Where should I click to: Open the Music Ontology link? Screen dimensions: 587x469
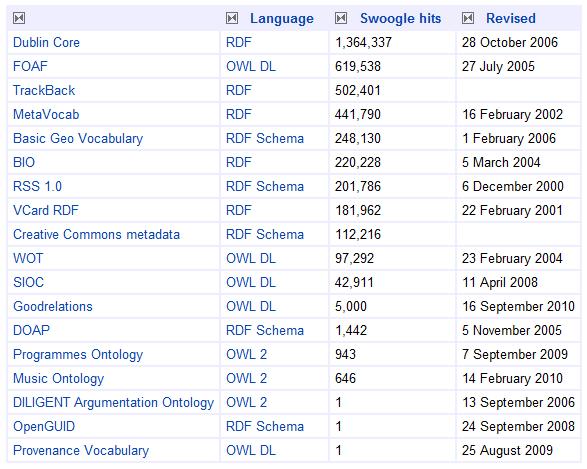pyautogui.click(x=58, y=378)
